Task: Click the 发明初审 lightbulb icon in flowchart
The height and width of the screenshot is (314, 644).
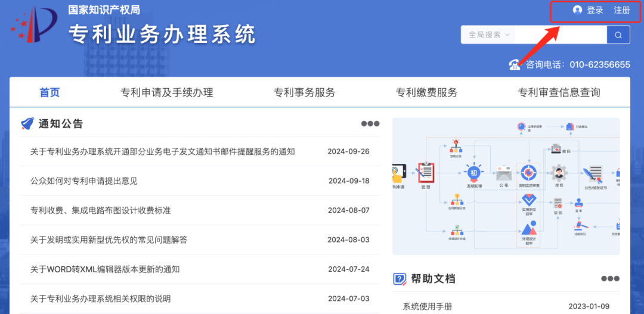Action: [x=474, y=172]
